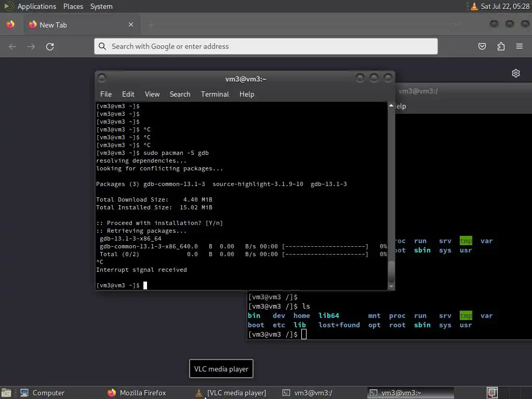Select the New Tab browser tab

click(x=82, y=25)
